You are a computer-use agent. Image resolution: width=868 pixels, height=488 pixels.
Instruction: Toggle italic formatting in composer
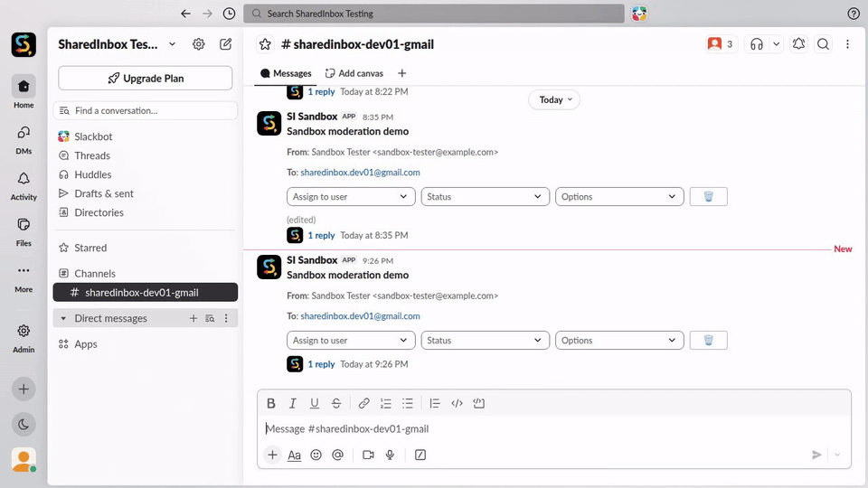pyautogui.click(x=292, y=403)
